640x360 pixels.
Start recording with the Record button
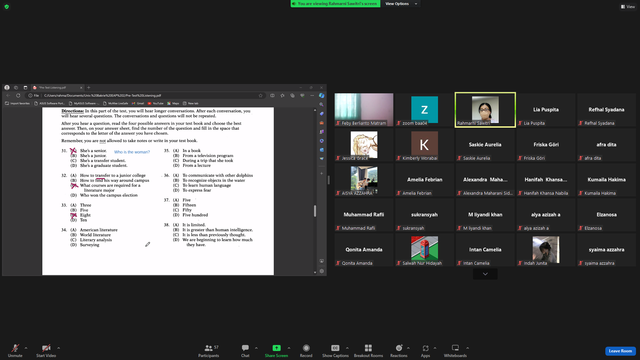click(x=306, y=350)
